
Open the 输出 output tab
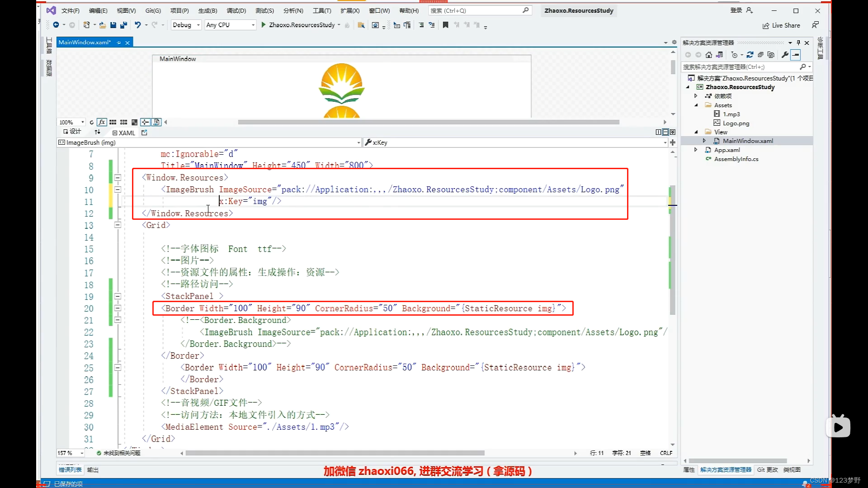tap(93, 470)
